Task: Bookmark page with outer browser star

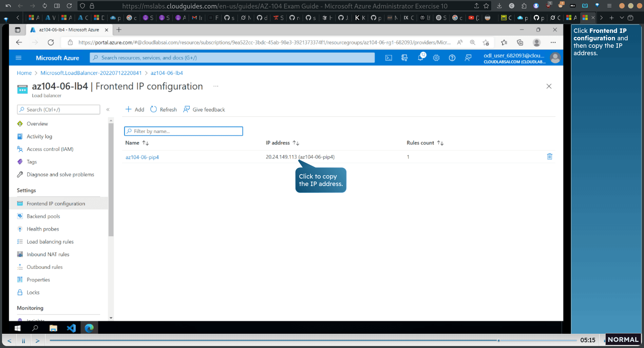Action: click(x=486, y=6)
